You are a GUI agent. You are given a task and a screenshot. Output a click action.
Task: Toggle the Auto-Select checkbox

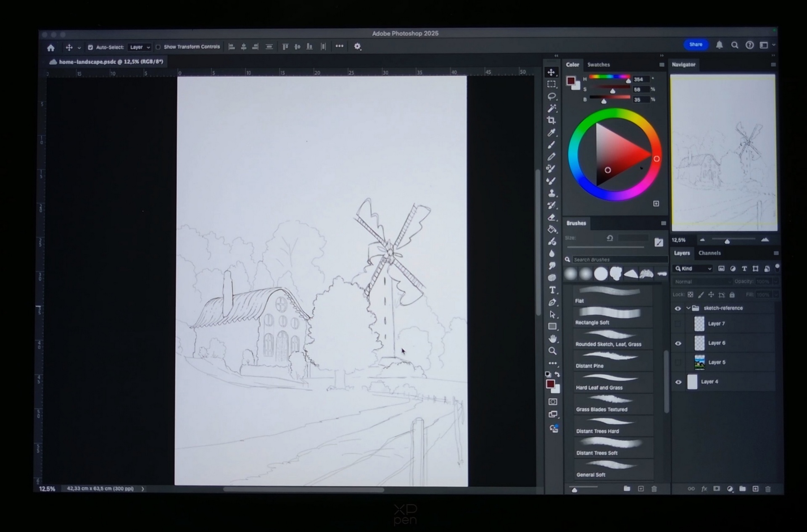tap(90, 47)
